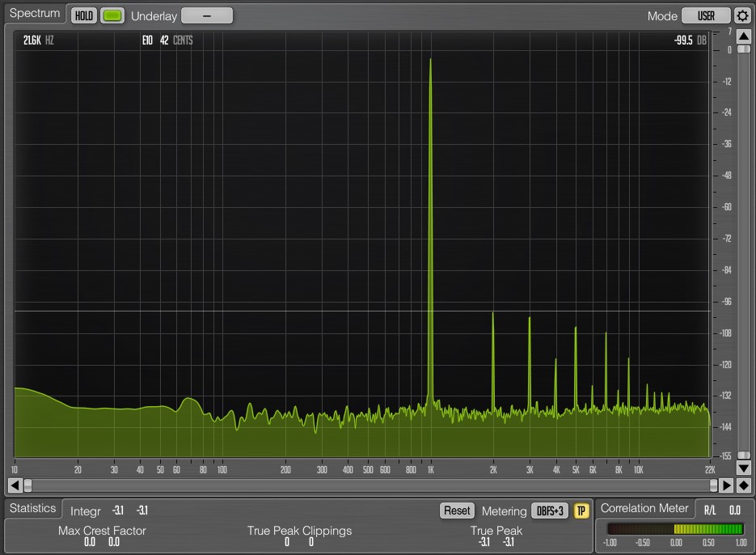Click the top handle of vertical range slider

744,49
